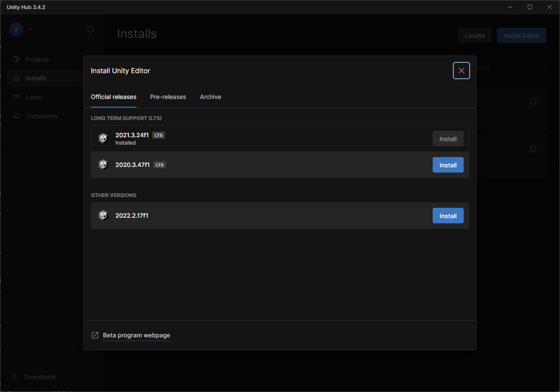
Task: Close the Install Unity Editor dialog
Action: click(x=461, y=71)
